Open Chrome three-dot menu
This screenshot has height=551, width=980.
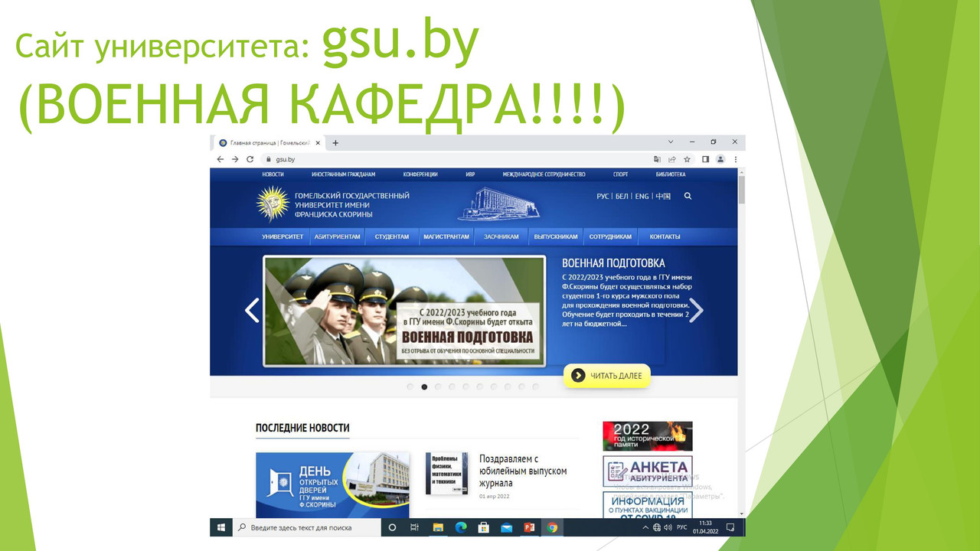(x=736, y=159)
